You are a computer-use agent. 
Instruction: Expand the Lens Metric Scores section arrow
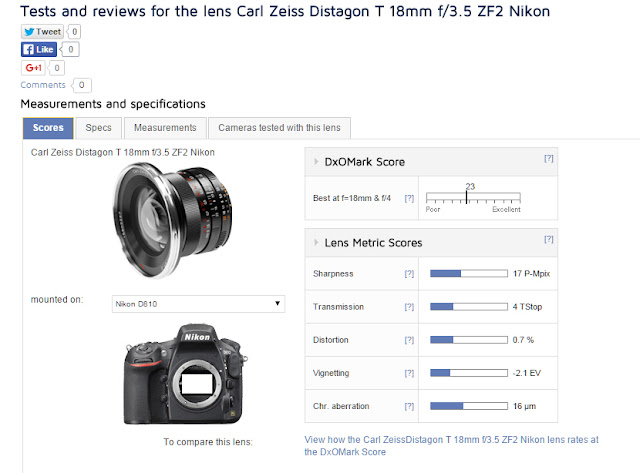316,242
